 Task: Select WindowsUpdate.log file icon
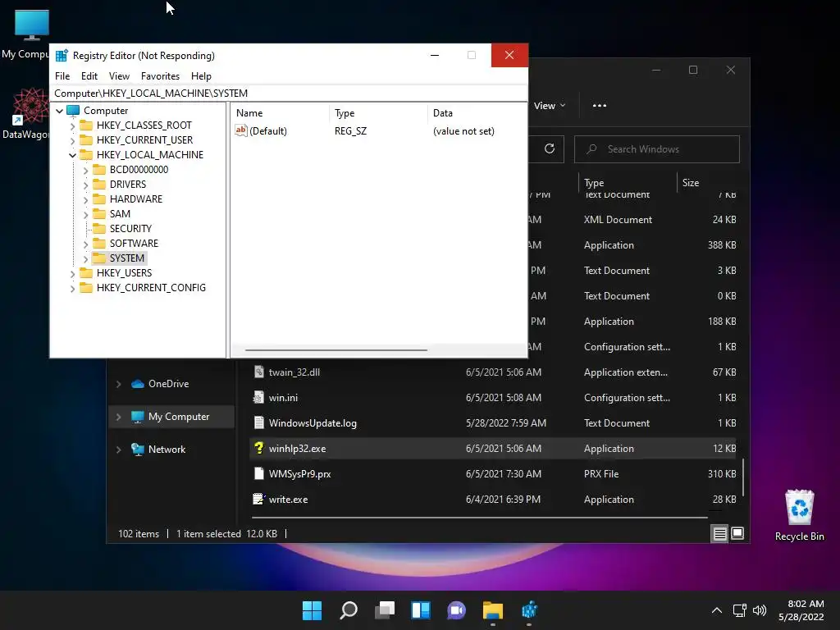[258, 422]
